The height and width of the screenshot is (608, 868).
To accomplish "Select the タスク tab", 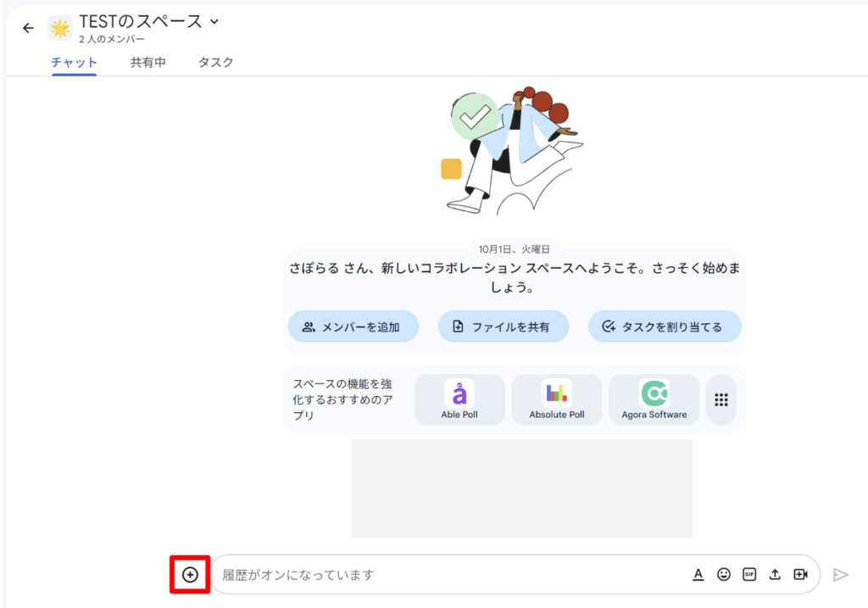I will tap(215, 63).
